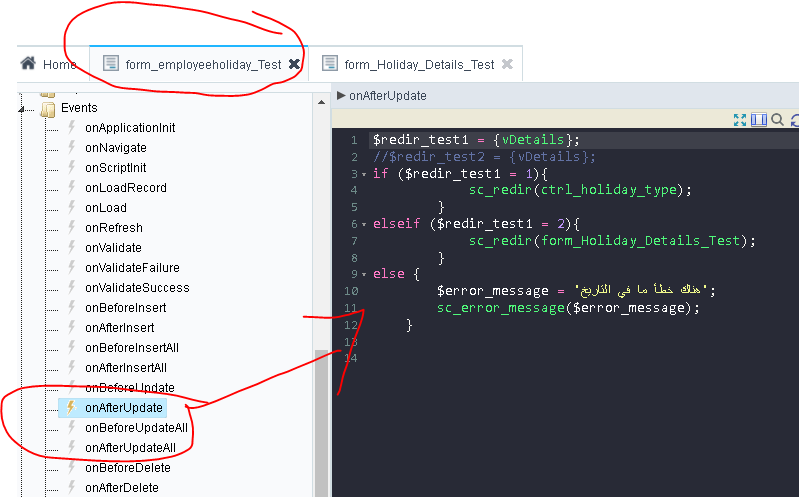Screen dimensions: 799x497
Task: Click the events tree scrollbar thumb
Action: tap(321, 423)
